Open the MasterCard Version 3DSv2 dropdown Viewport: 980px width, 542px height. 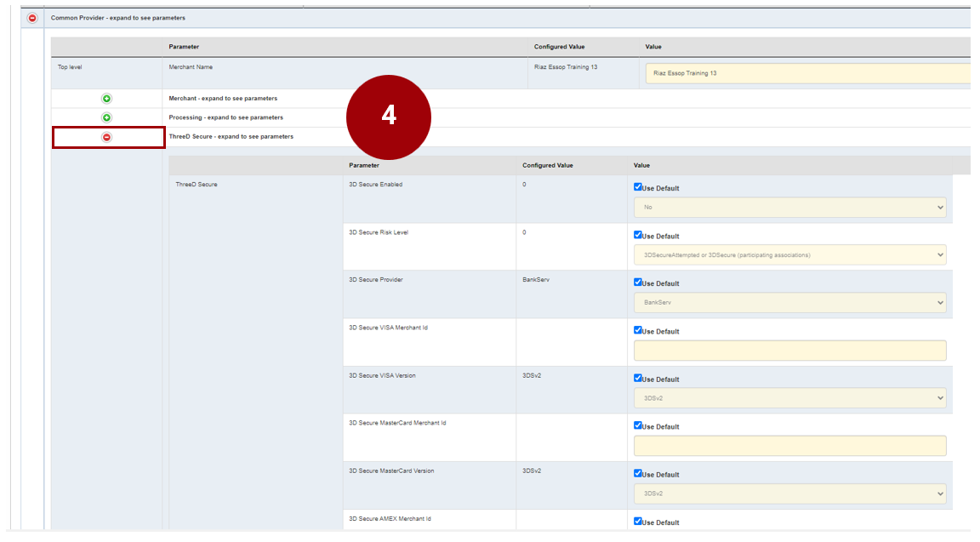point(790,494)
